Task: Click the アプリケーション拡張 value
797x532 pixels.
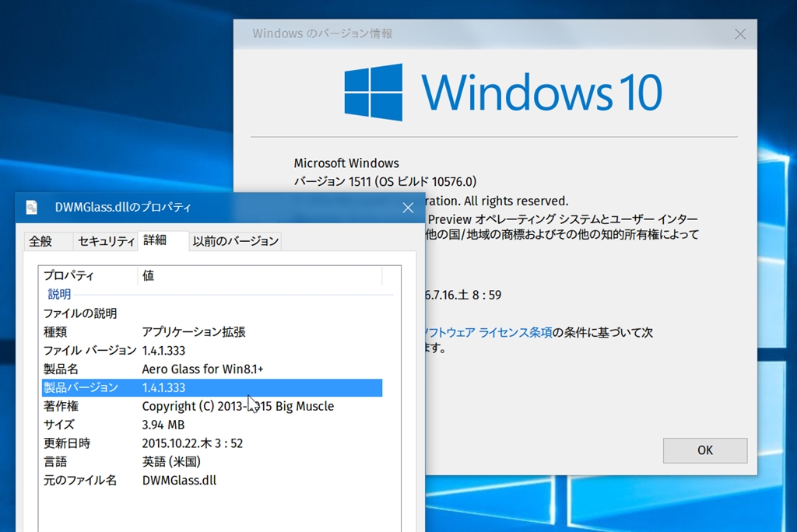Action: pyautogui.click(x=194, y=332)
